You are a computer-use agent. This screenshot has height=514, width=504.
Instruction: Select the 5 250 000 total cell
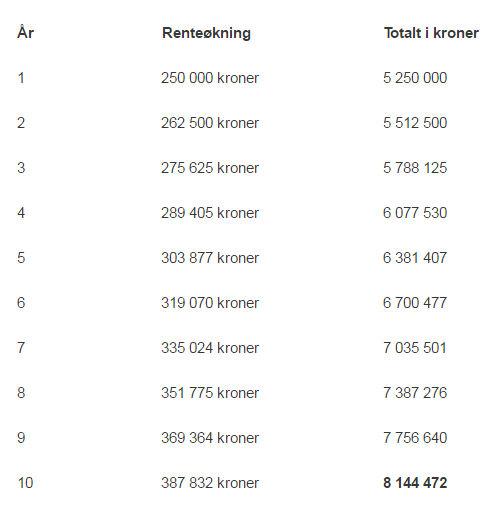[x=415, y=78]
